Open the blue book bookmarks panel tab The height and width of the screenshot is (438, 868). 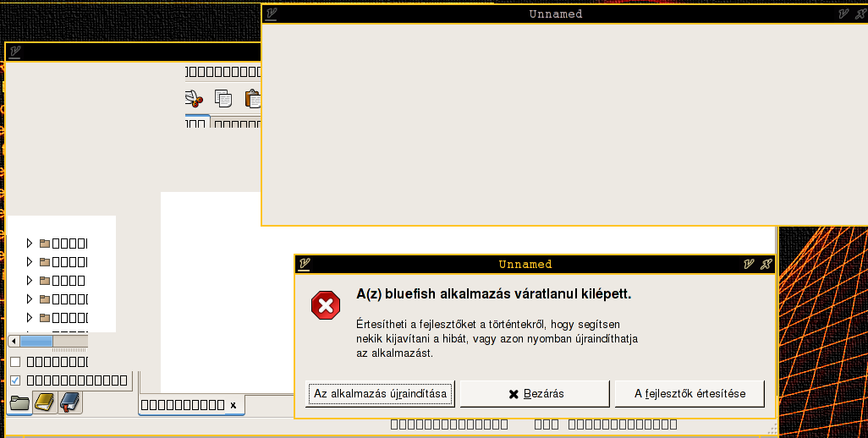coord(69,402)
